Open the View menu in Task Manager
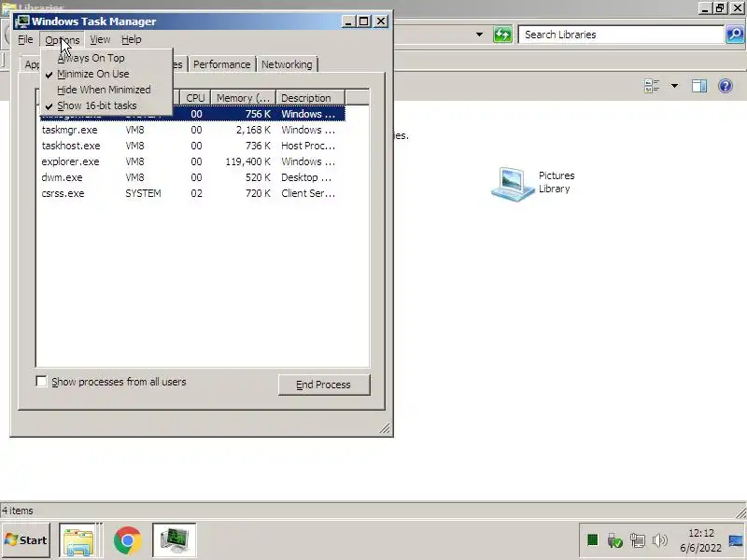Screen dimensions: 747x560 click(100, 39)
